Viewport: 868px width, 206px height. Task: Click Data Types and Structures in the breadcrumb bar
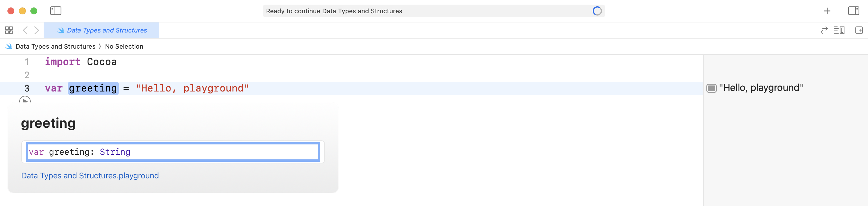click(55, 46)
